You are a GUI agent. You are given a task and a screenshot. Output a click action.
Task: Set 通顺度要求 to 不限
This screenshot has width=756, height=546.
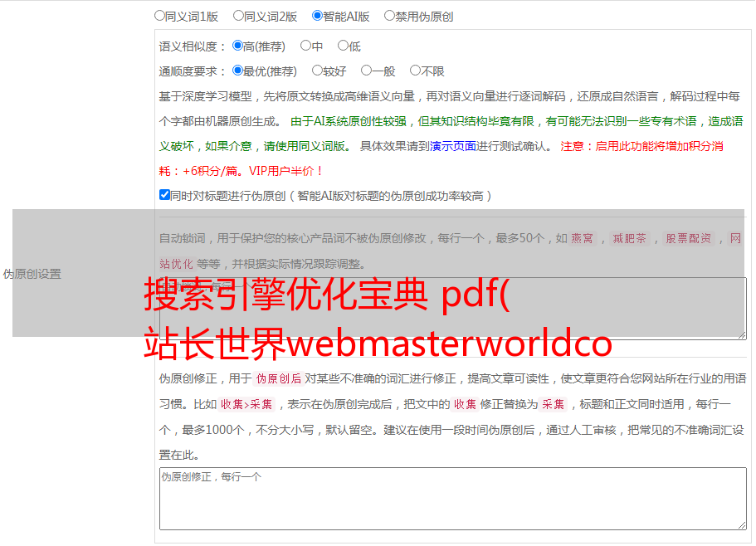[415, 71]
